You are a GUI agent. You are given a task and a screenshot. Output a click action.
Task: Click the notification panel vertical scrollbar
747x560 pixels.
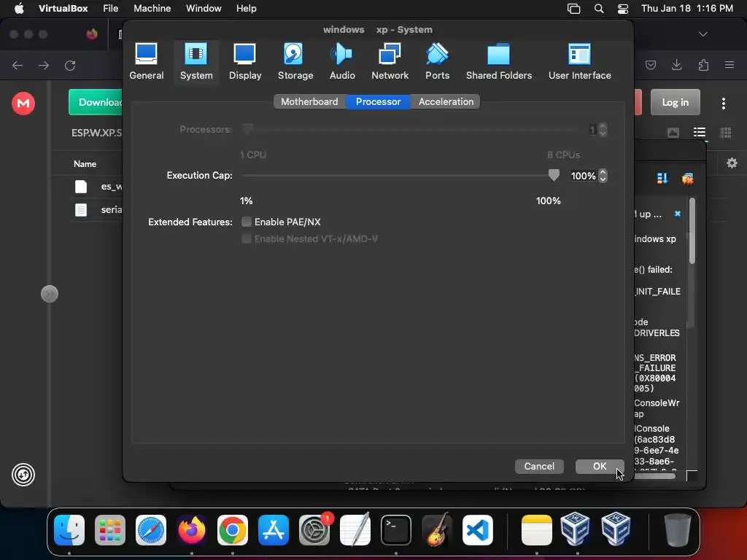point(692,231)
